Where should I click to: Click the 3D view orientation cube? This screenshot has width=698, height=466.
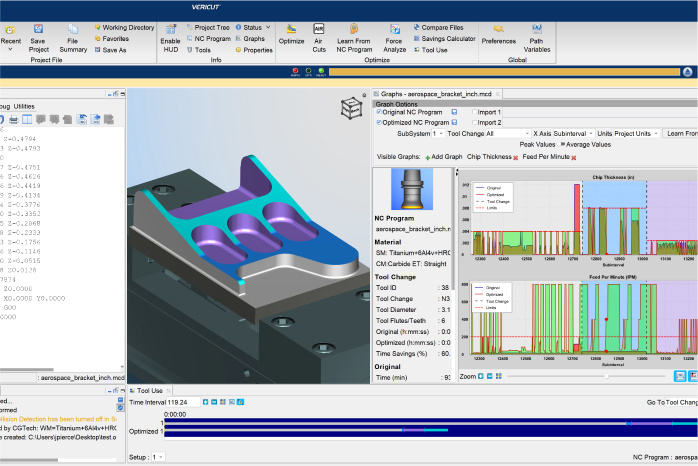(x=351, y=108)
